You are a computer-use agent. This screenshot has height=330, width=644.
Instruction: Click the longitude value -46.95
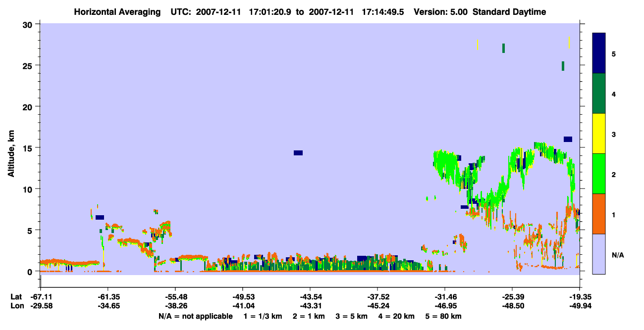point(445,306)
